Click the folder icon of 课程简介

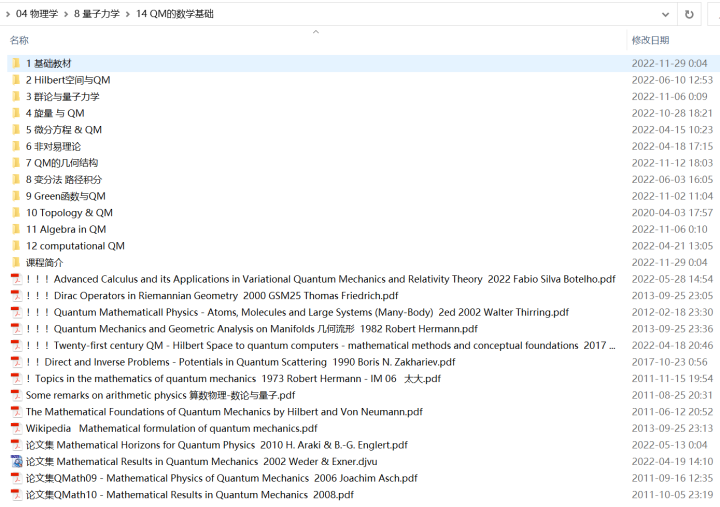(16, 262)
